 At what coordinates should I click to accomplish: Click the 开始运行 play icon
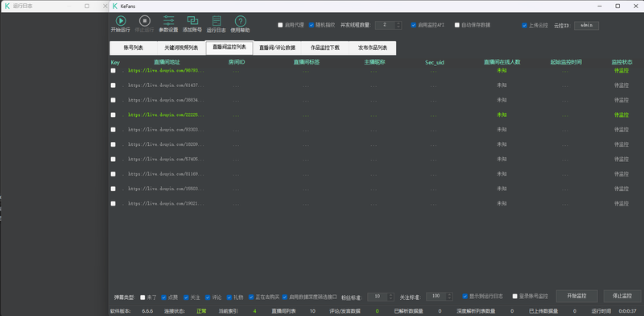(120, 21)
